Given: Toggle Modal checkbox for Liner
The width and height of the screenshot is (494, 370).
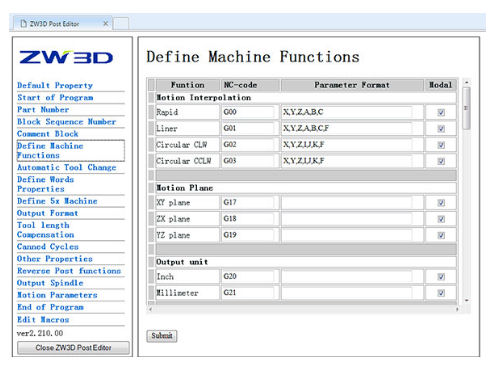Looking at the screenshot, I should (441, 129).
